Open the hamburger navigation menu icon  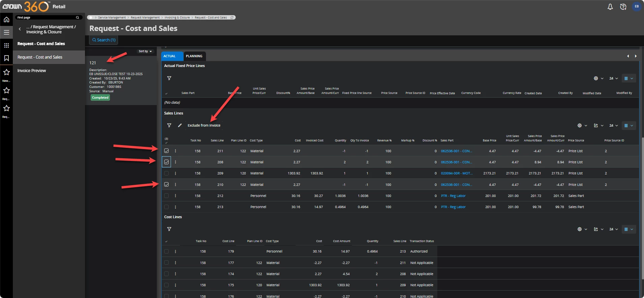click(6, 32)
